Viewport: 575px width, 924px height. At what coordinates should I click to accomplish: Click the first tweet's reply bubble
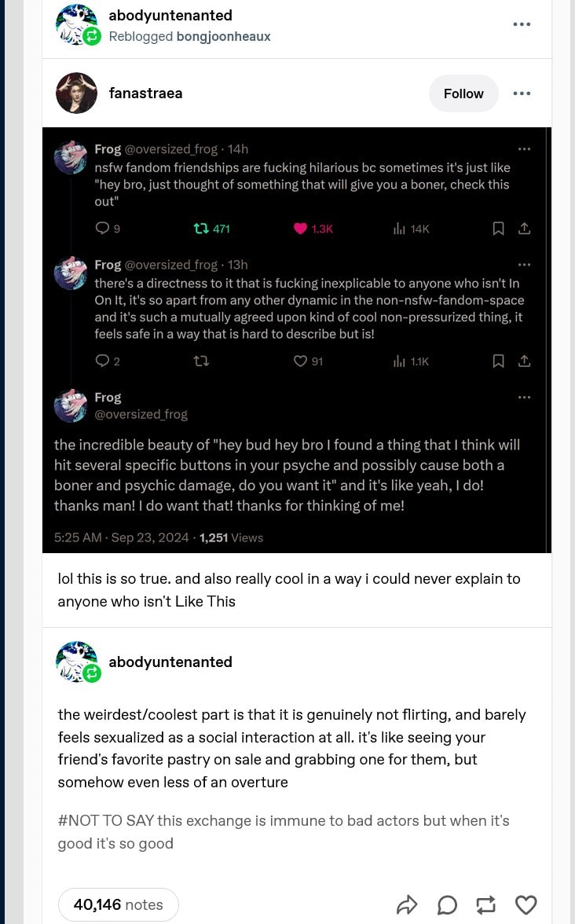102,229
